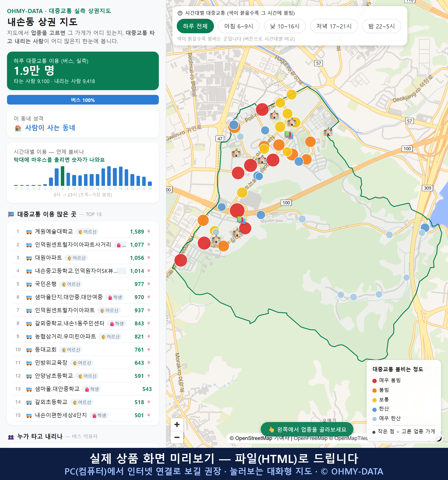Click the pin icon in 갈뫼중학교.내손1동주민센터 row
Viewport: 448px width, 480px height.
click(149, 324)
